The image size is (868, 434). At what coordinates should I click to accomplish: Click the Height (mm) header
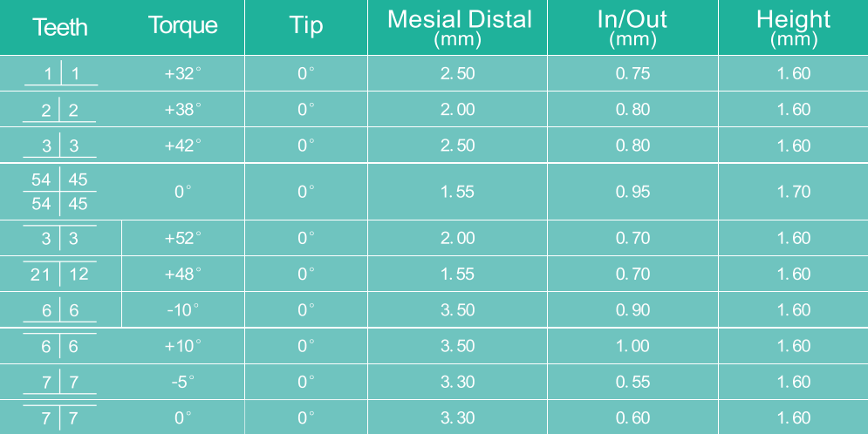(x=793, y=28)
